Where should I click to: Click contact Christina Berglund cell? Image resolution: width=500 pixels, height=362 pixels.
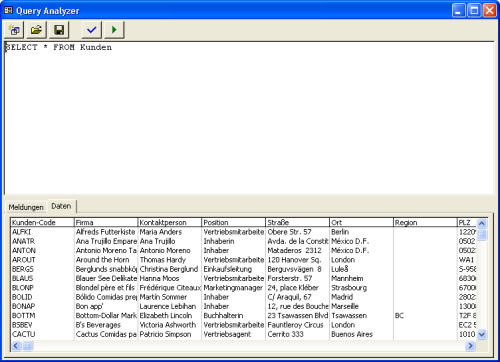170,269
